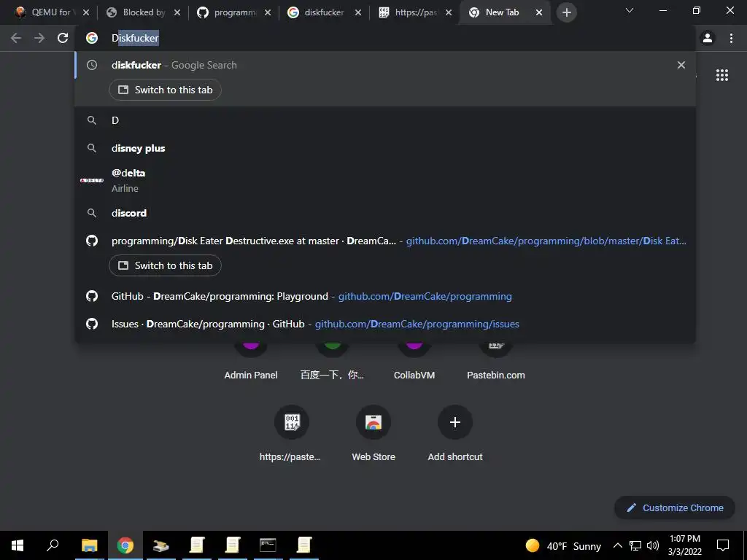Open the notification center icon
This screenshot has height=560, width=747.
coord(723,545)
